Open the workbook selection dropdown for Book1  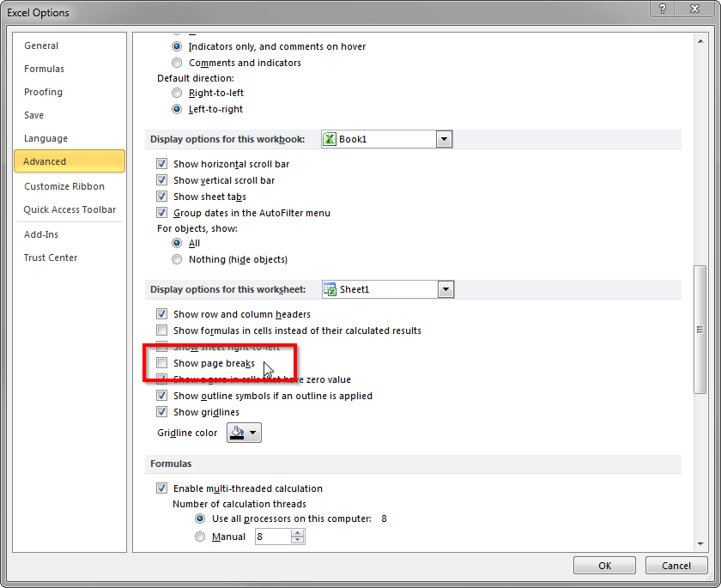[x=445, y=138]
